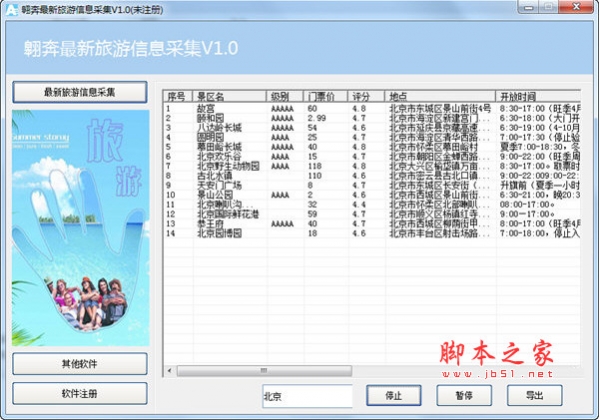Click the travel poster image

tap(80, 228)
